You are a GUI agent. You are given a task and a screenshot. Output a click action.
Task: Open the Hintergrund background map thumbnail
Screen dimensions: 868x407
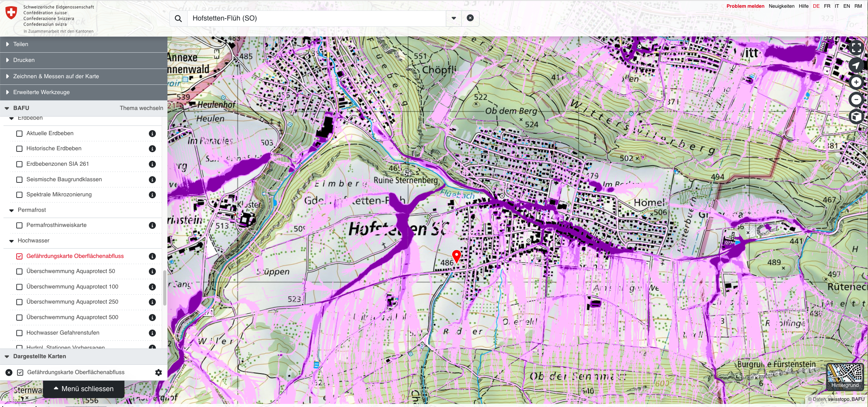point(845,376)
